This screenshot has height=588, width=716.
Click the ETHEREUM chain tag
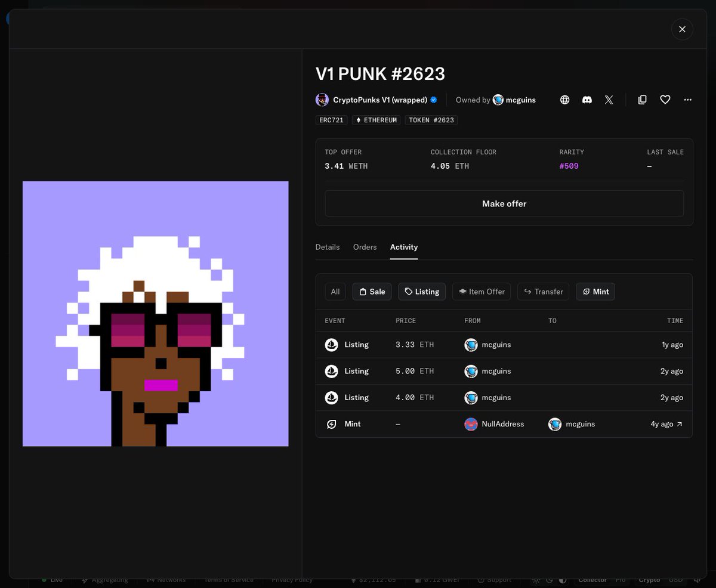tap(376, 120)
